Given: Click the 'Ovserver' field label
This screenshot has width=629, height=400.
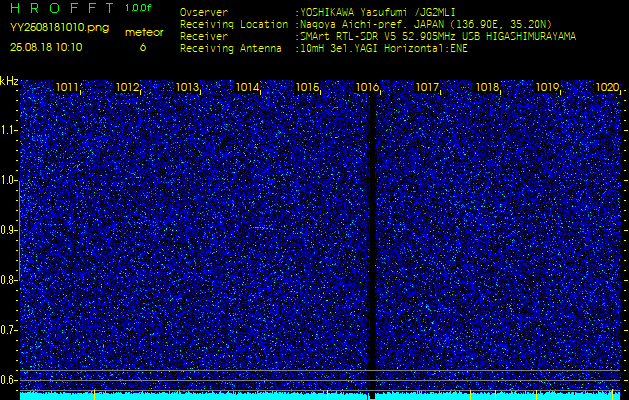Looking at the screenshot, I should [x=204, y=13].
